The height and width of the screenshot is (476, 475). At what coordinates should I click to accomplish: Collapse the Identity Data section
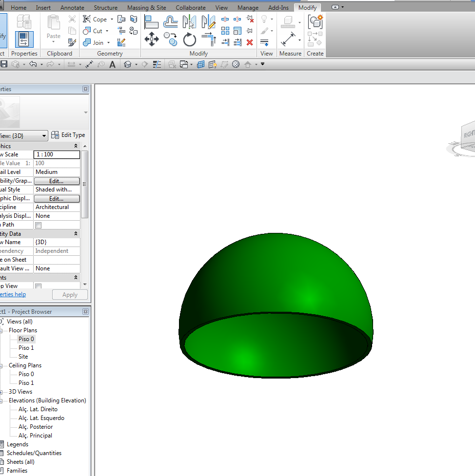pos(76,234)
